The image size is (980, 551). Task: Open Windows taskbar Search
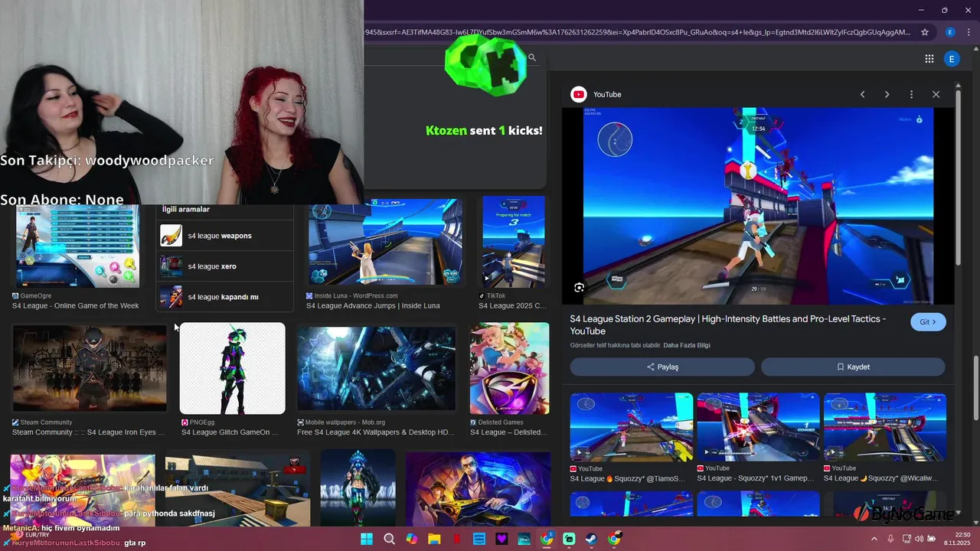389,539
